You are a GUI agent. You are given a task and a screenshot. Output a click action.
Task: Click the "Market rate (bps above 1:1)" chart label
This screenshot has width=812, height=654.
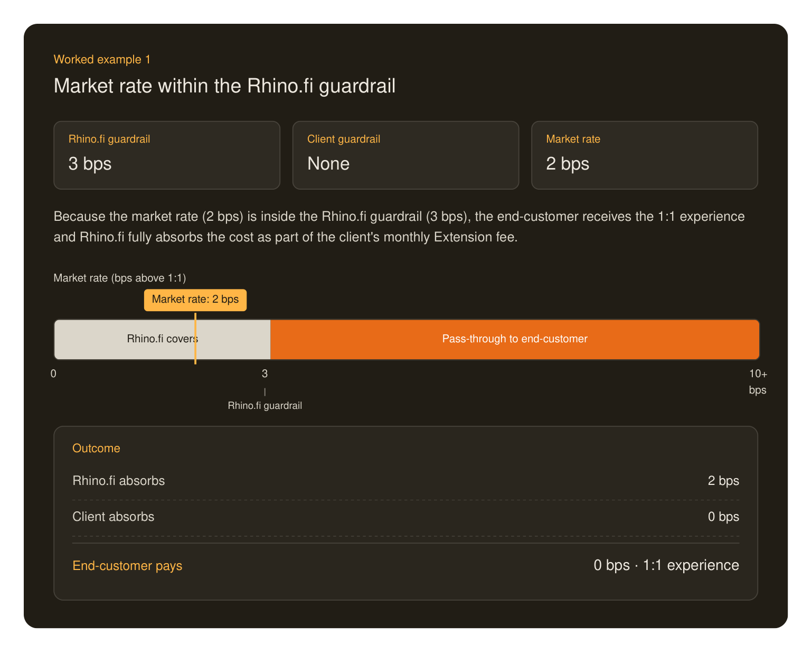pos(120,278)
